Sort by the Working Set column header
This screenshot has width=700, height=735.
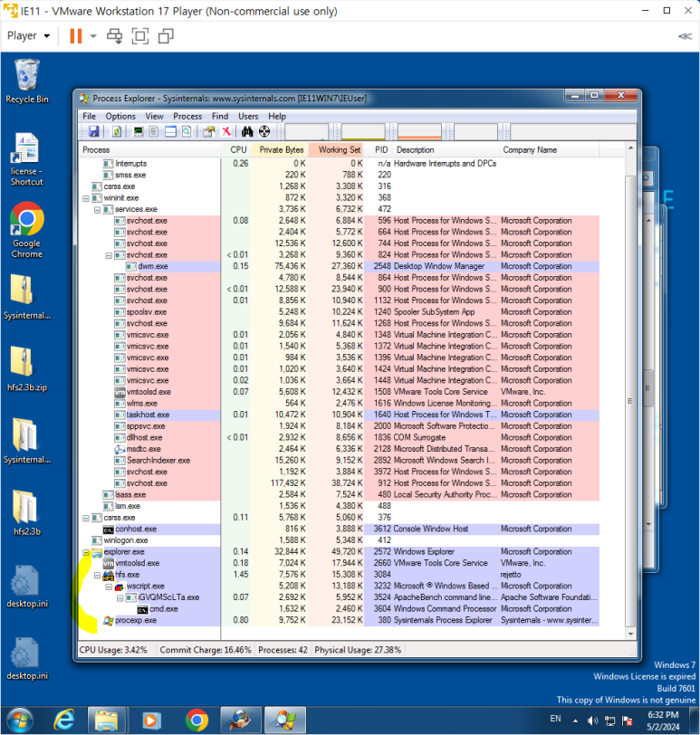pos(336,150)
